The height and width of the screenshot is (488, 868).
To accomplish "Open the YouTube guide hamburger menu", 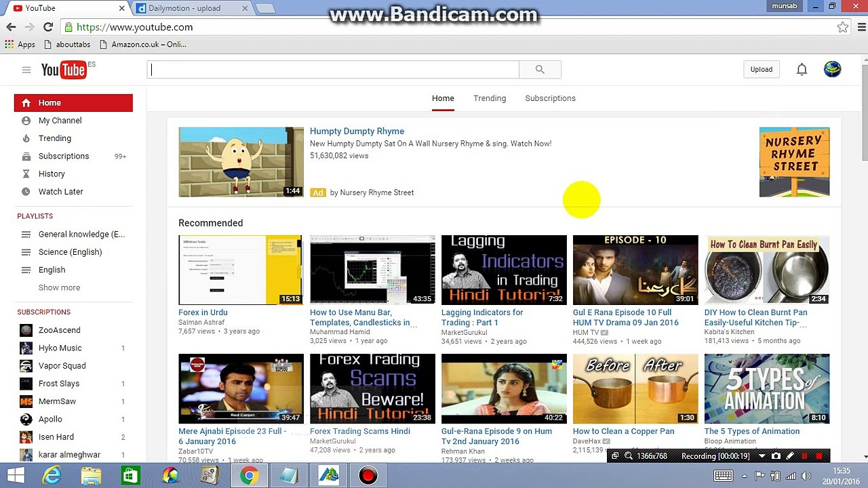I will click(26, 70).
